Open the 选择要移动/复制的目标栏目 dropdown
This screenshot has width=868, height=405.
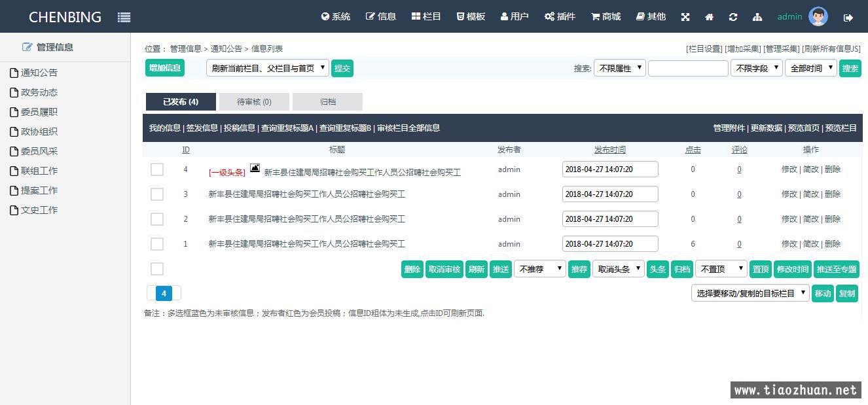[750, 293]
